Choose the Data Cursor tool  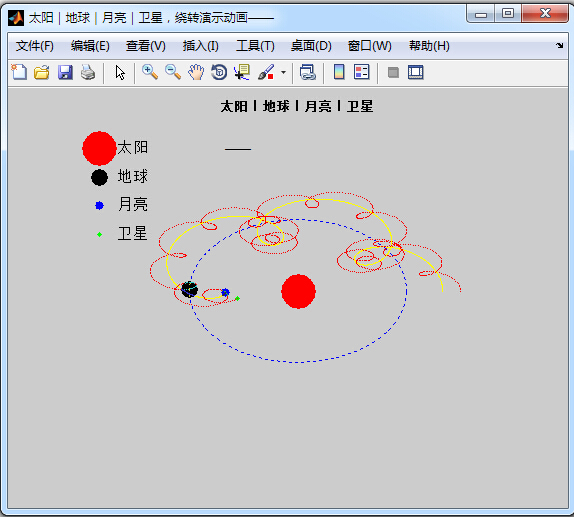[242, 72]
